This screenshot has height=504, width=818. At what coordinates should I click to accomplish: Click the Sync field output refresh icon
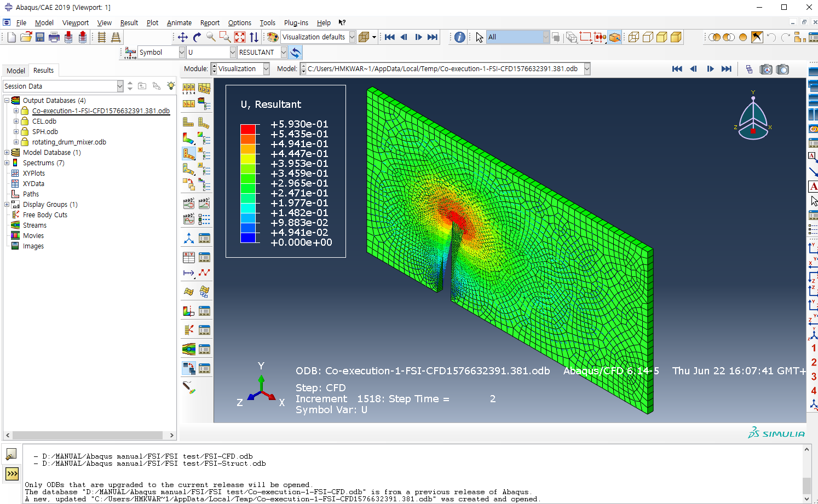295,53
